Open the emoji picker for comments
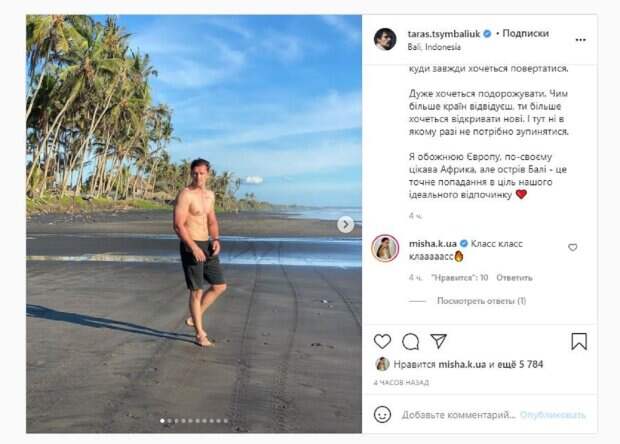620x444 pixels. click(382, 414)
